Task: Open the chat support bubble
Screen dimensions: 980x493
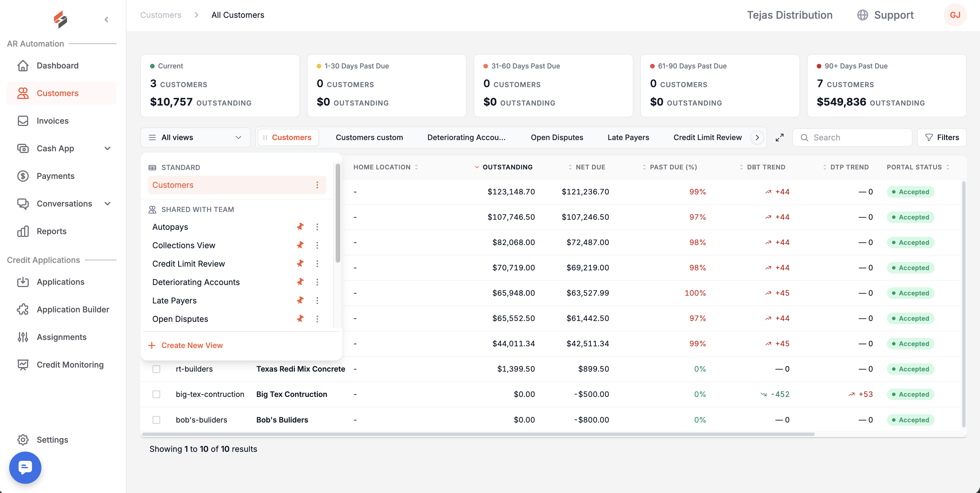Action: click(x=25, y=467)
